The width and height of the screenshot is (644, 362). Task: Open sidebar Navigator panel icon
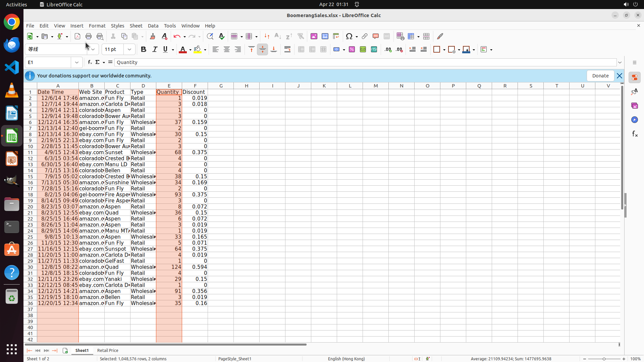pyautogui.click(x=634, y=120)
